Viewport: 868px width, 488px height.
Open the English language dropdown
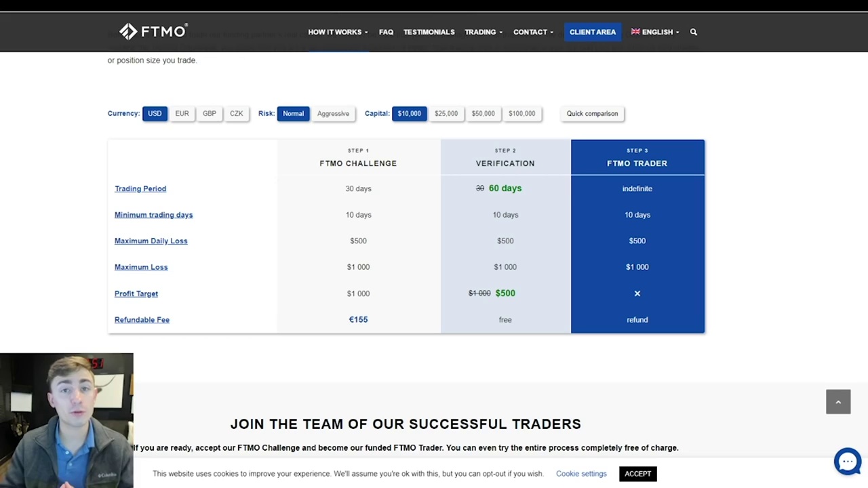click(655, 32)
